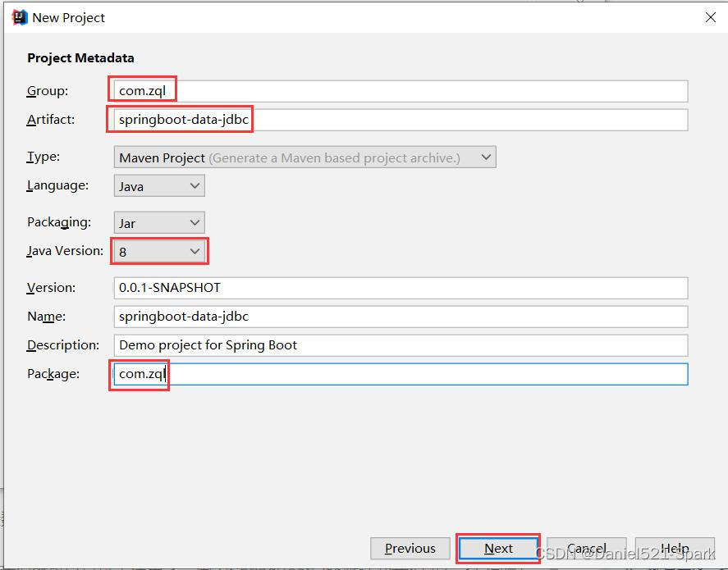Image resolution: width=728 pixels, height=570 pixels.
Task: Click the Group input field
Action: tap(401, 91)
